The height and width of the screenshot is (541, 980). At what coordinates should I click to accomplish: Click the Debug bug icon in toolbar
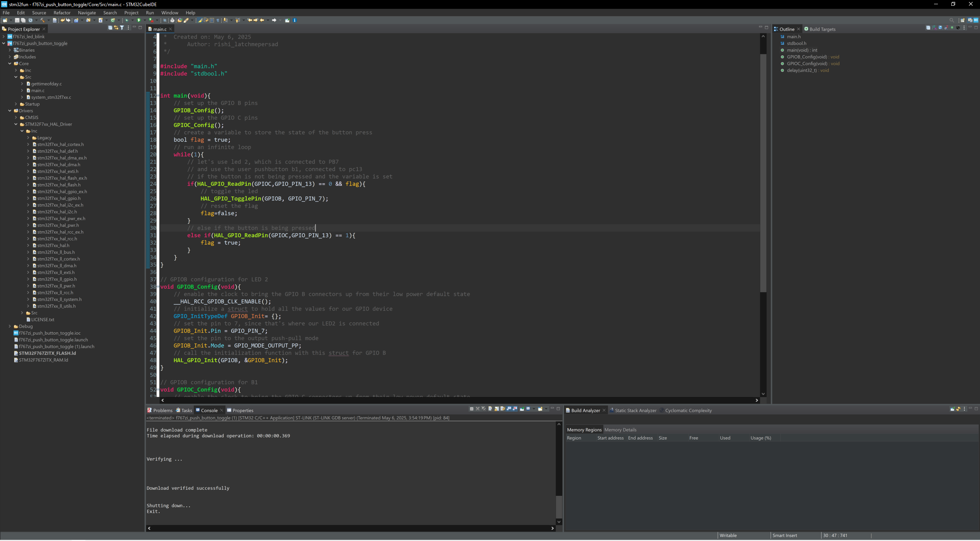(127, 20)
